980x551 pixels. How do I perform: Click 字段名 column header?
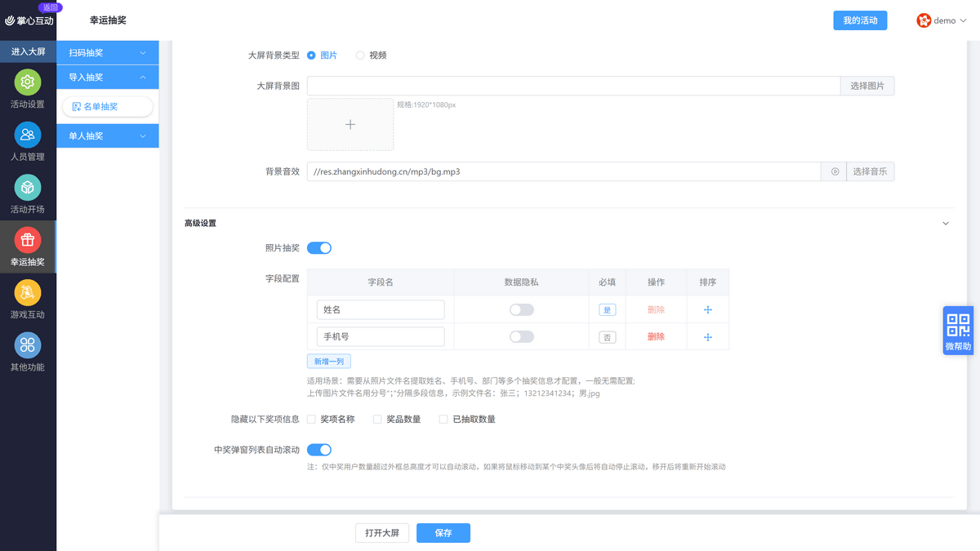point(381,282)
